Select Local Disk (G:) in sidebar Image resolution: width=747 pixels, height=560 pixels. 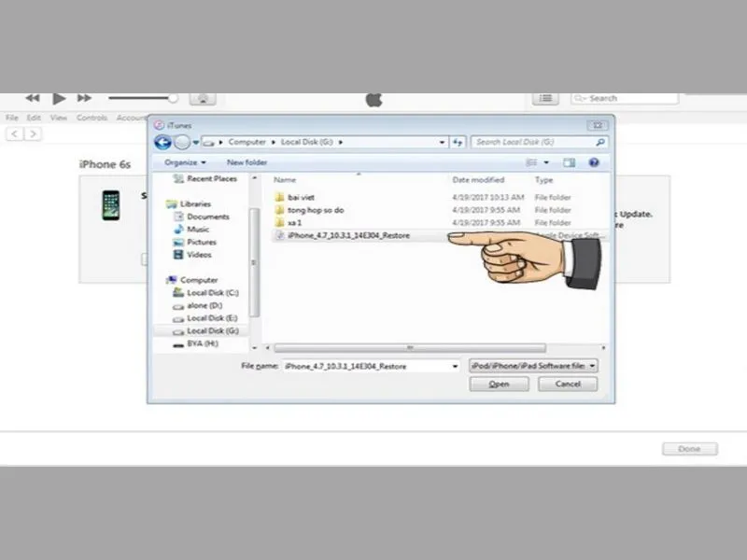(205, 331)
